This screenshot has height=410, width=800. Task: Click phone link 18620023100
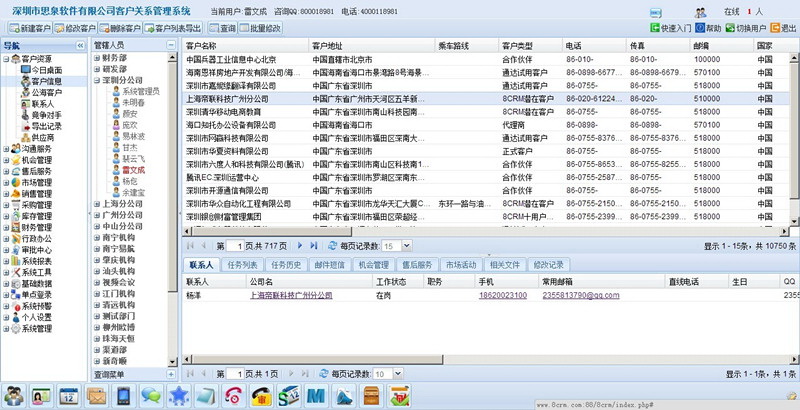[503, 295]
